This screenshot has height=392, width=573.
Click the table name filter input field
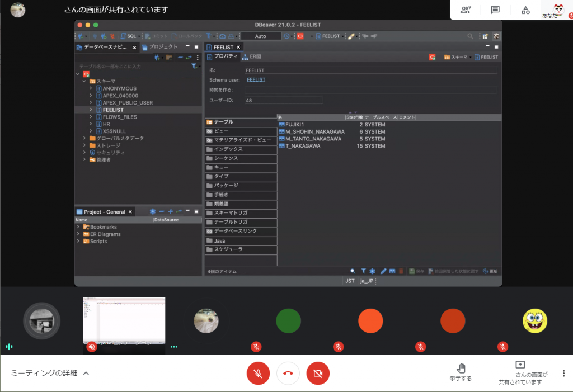point(131,66)
